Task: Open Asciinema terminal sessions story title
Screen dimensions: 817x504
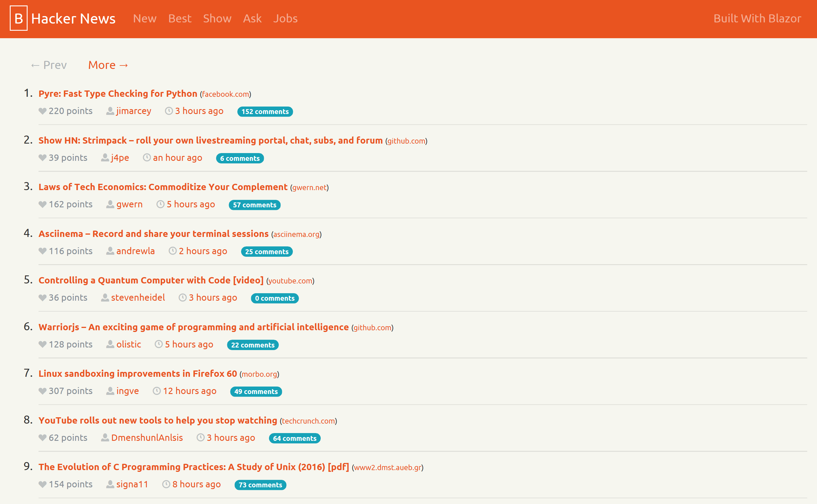Action: pos(153,234)
